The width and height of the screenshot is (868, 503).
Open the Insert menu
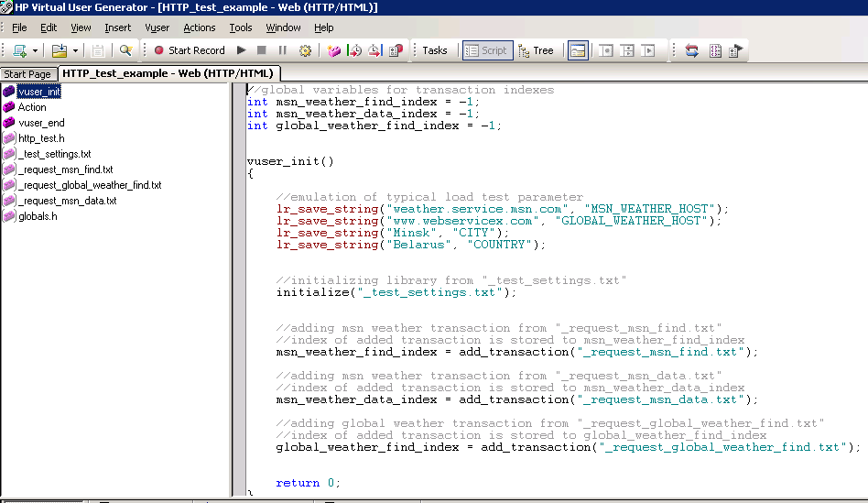point(118,27)
